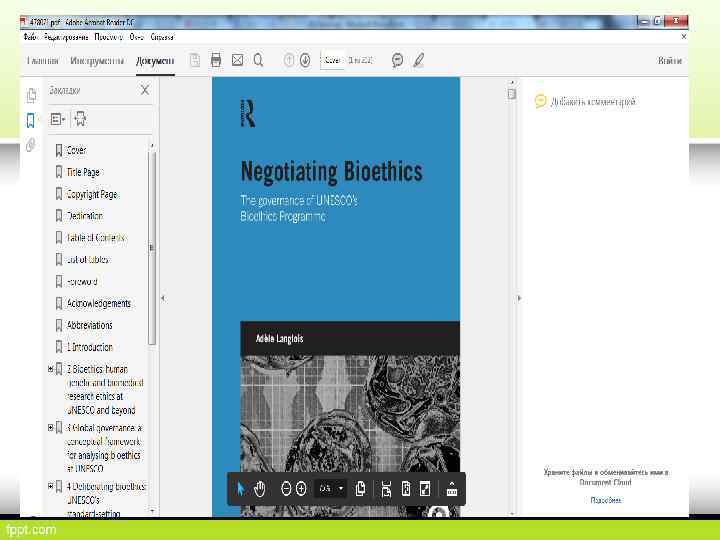720x540 pixels.
Task: Expand the 3 Global governance bookmark node
Action: [51, 428]
